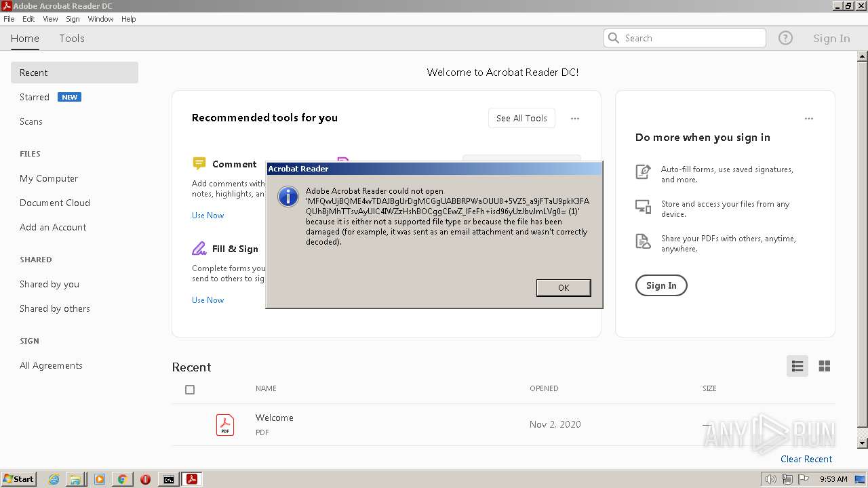Click the auto-fill forms icon
The width and height of the screenshot is (868, 488).
pyautogui.click(x=643, y=171)
